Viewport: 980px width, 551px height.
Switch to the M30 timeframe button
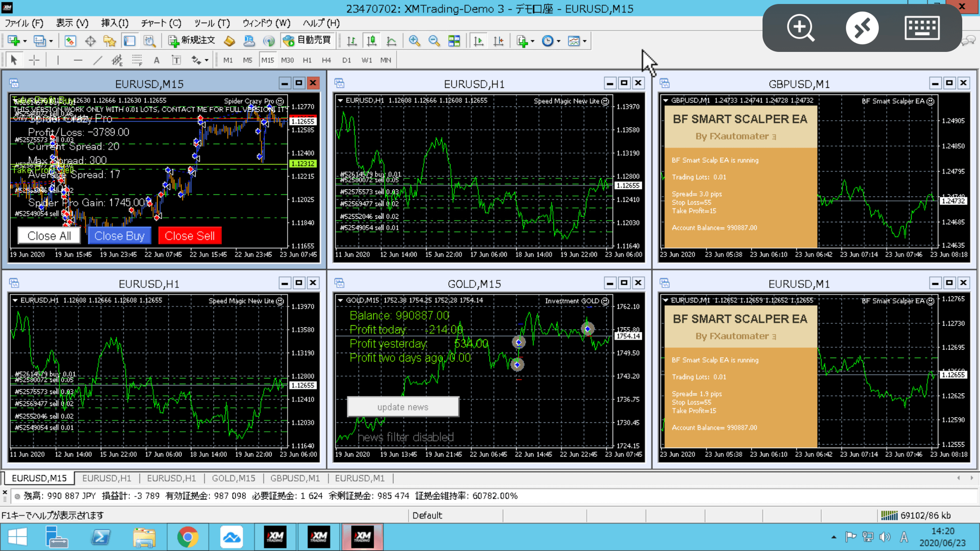pyautogui.click(x=287, y=60)
